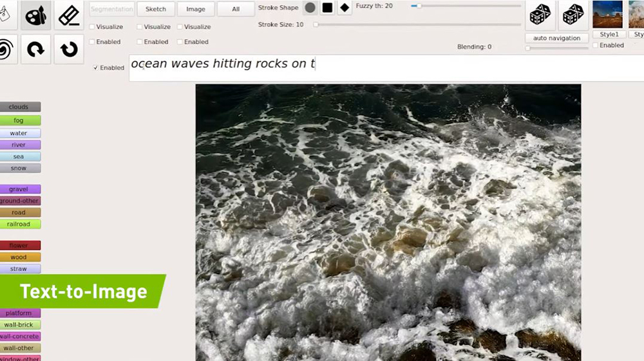Select the eraser tool

tap(69, 15)
